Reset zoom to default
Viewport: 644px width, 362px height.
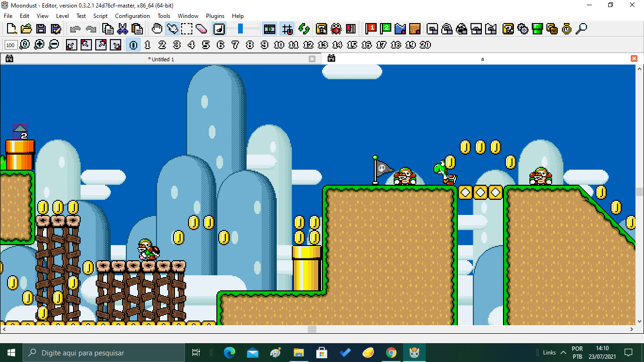tap(25, 45)
